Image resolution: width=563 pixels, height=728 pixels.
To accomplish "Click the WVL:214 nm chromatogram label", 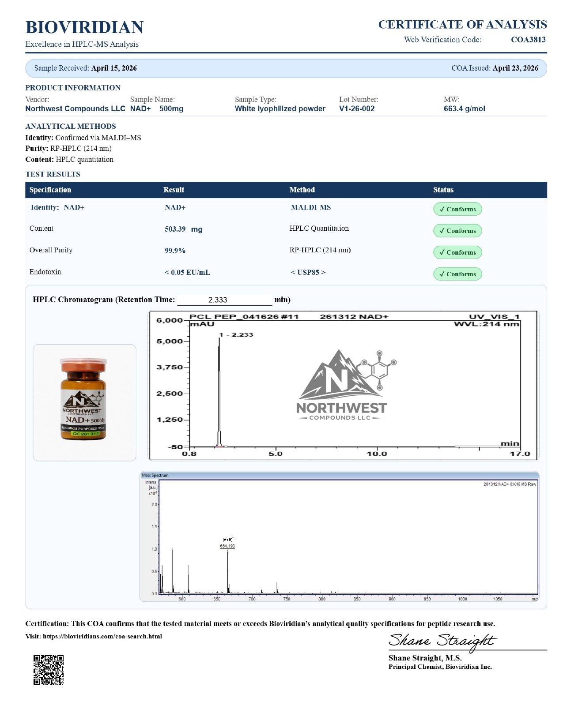I will pyautogui.click(x=487, y=324).
